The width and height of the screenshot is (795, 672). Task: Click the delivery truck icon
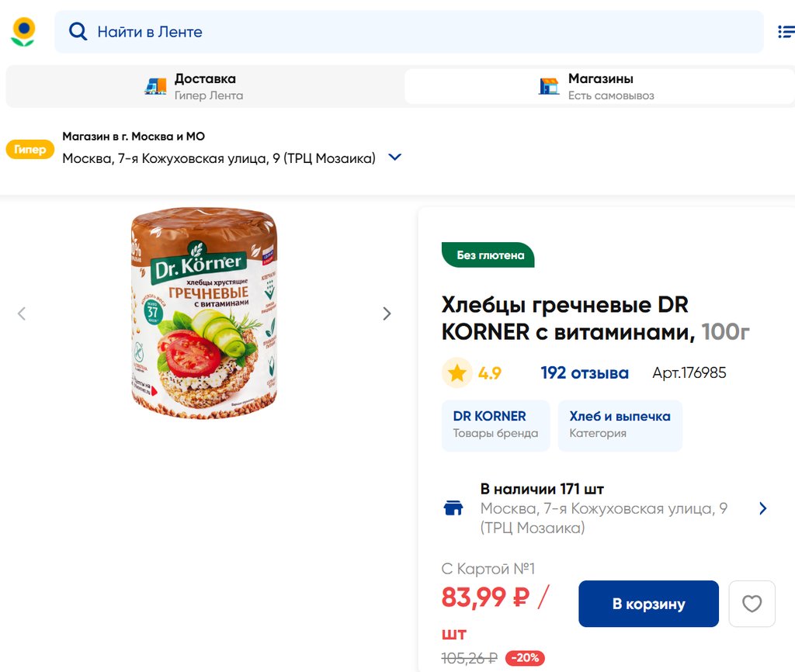tap(155, 86)
